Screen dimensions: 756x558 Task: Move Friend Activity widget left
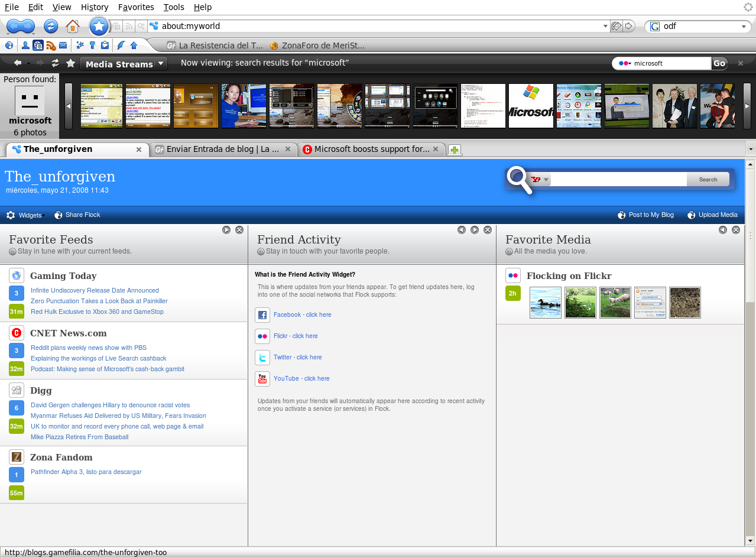tap(462, 230)
